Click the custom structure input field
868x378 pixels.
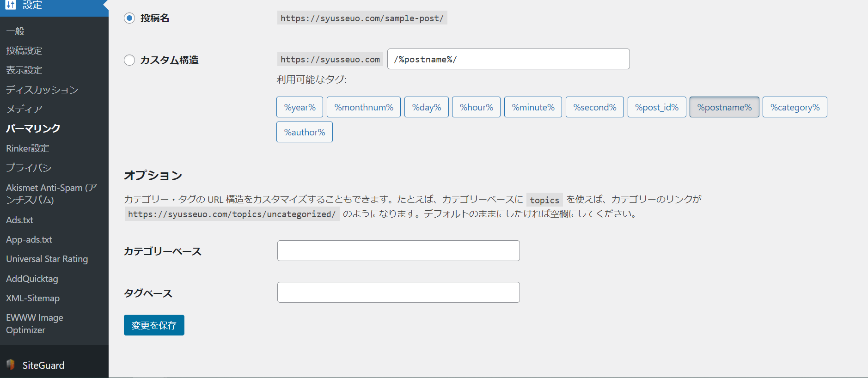[508, 59]
